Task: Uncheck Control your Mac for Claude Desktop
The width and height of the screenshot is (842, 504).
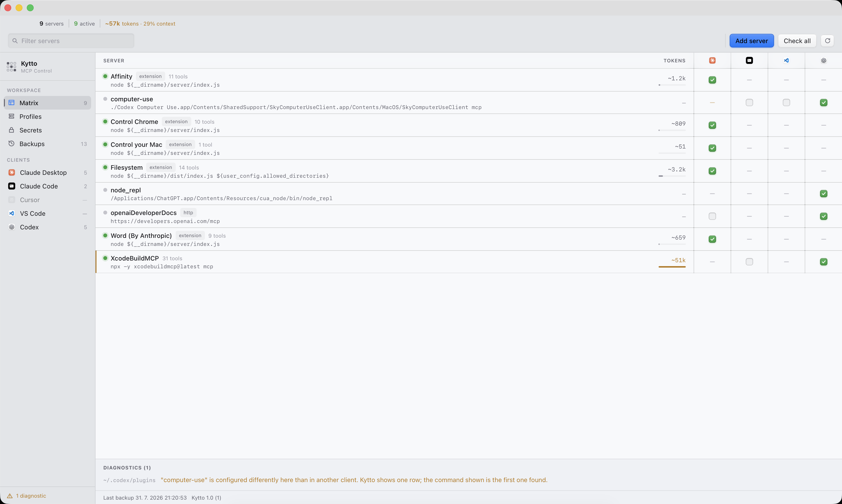Action: (712, 148)
